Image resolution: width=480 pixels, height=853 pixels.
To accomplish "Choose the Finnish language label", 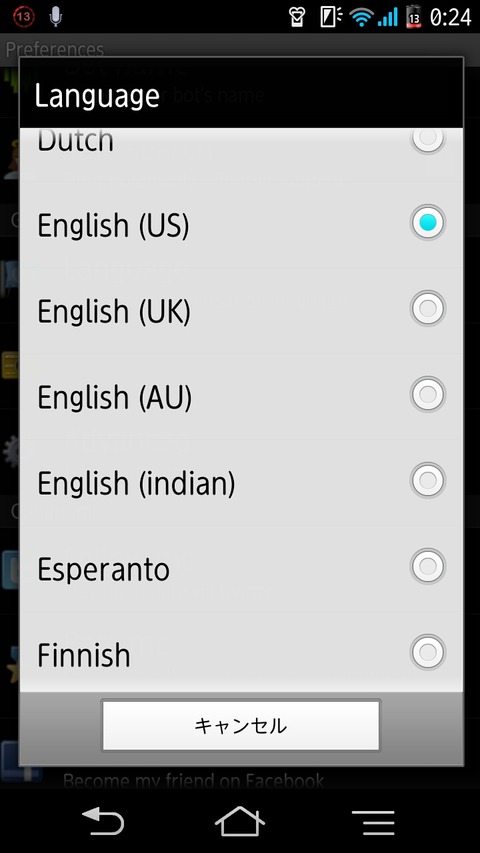I will pos(84,655).
